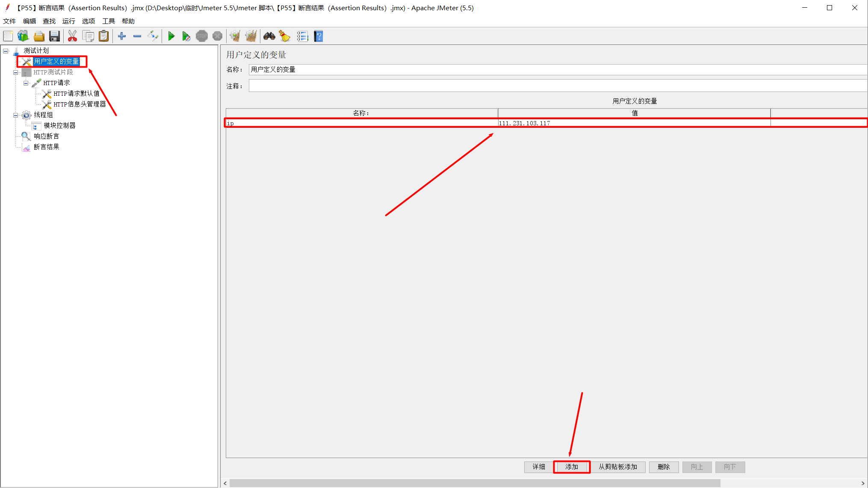Click the Stop test icon
Screen dimensions: 868x488
[202, 36]
